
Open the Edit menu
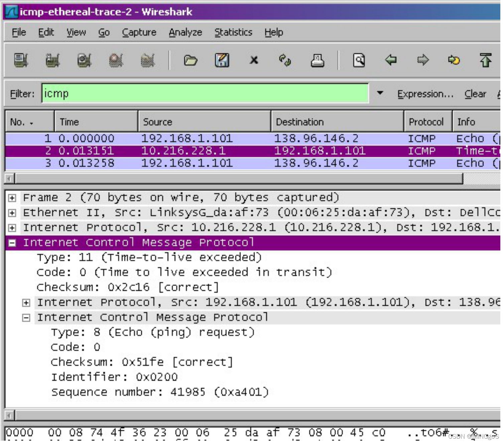pyautogui.click(x=46, y=32)
